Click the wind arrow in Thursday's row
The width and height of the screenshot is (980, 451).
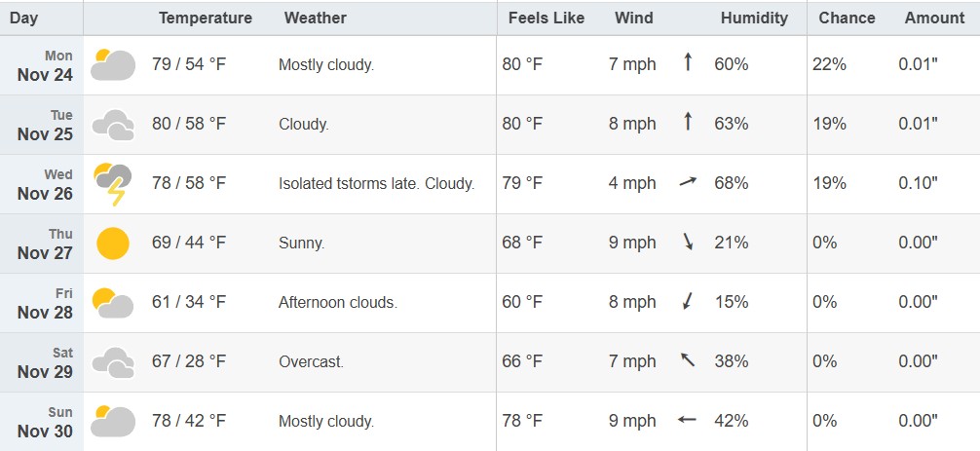688,243
